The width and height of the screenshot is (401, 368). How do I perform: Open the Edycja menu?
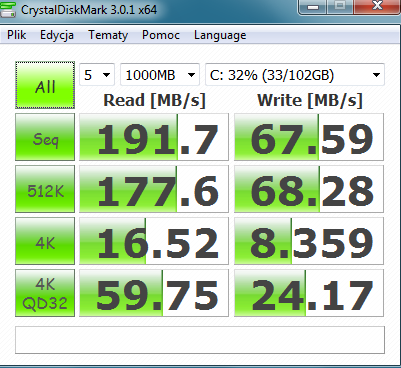coord(57,35)
